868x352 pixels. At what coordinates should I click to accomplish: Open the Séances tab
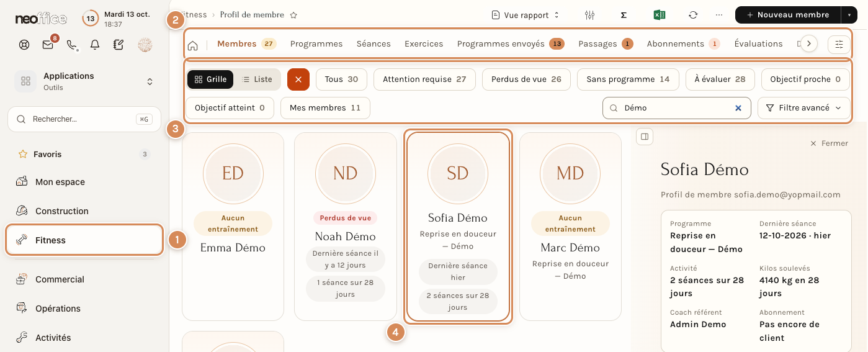pyautogui.click(x=374, y=44)
